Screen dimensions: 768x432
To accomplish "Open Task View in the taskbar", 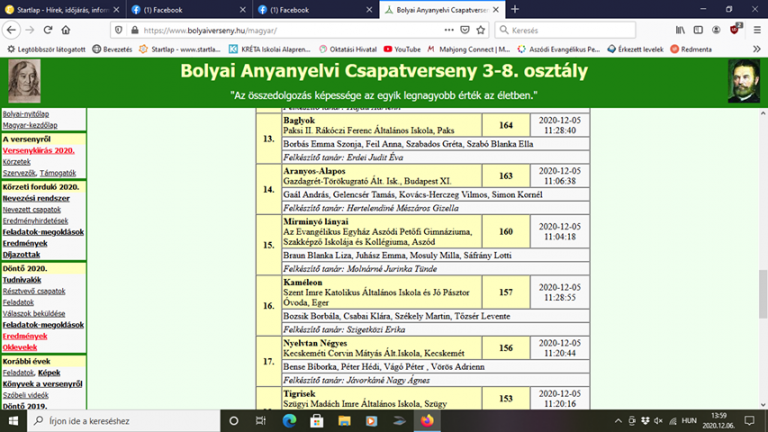I will point(261,421).
